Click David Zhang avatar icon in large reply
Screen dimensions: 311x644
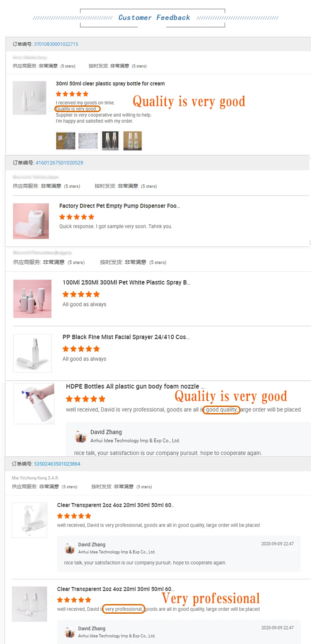80,436
